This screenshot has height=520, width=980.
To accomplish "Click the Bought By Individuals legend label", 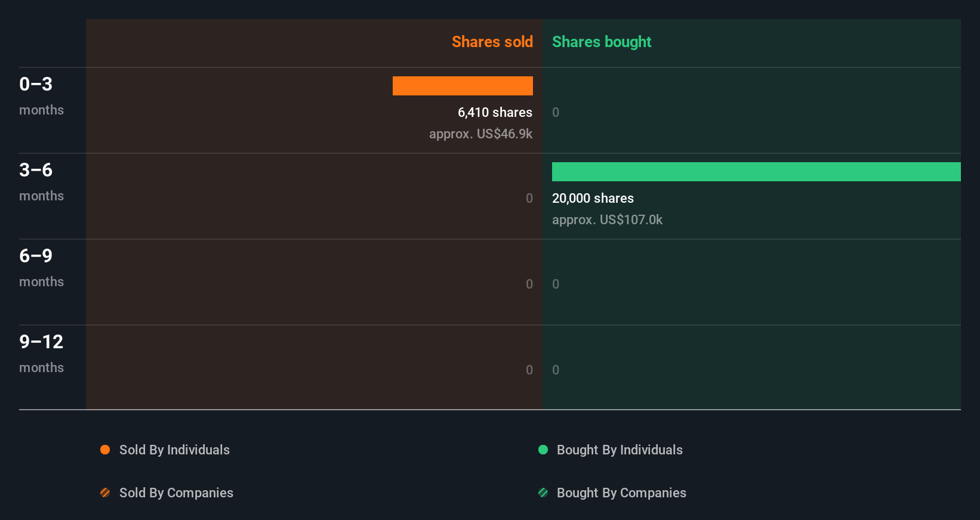I will [620, 450].
